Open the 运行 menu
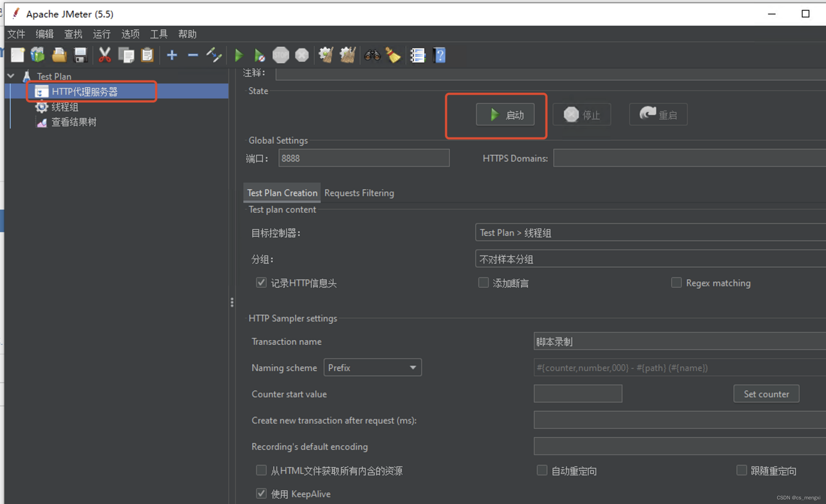Screen dimensions: 826x504 101,34
